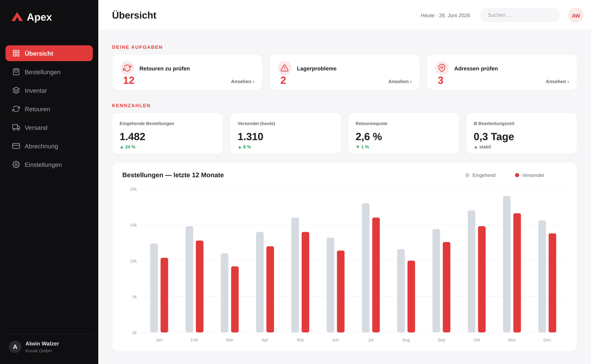The image size is (591, 364).
Task: Click the Bestellungen shopping bag icon
Action: (16, 72)
